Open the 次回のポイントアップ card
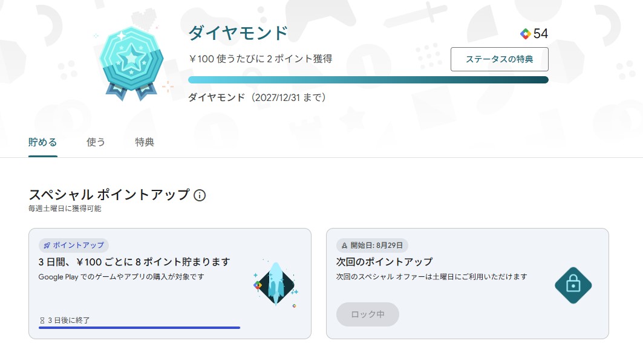The height and width of the screenshot is (364, 643). point(468,284)
